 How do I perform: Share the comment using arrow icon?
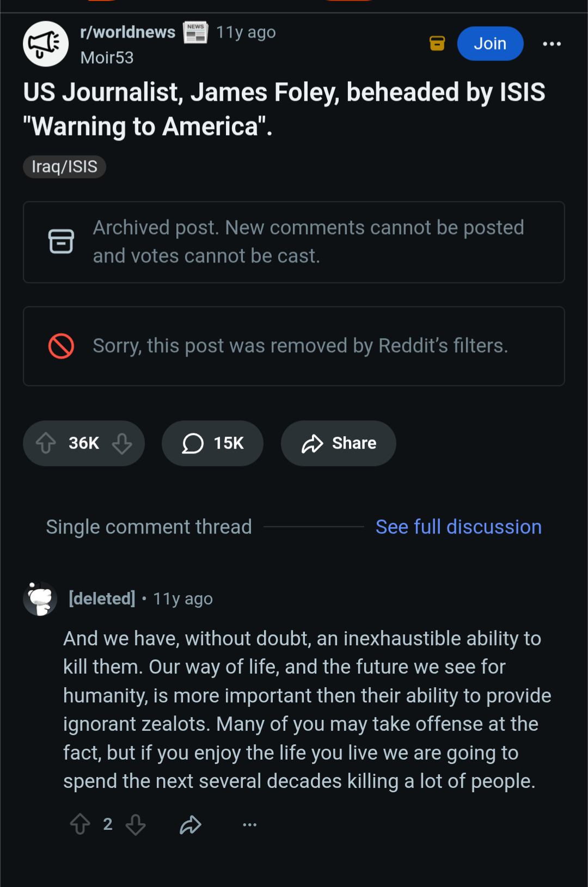click(191, 824)
